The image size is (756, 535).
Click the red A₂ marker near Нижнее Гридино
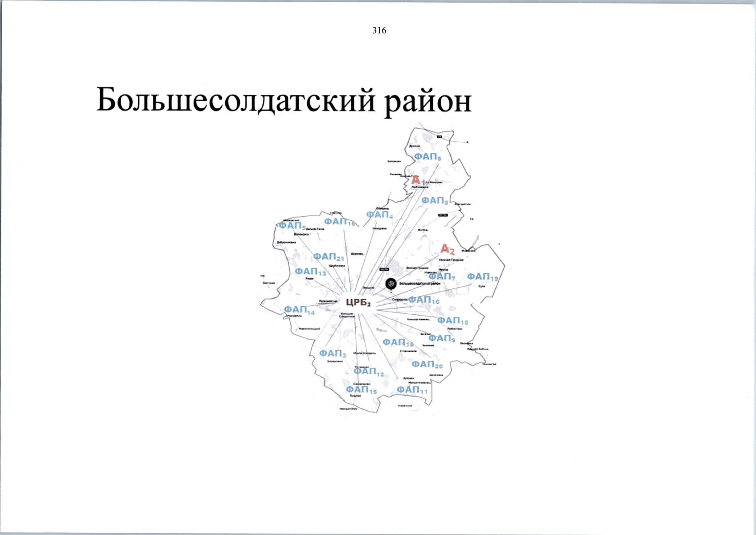coord(448,249)
